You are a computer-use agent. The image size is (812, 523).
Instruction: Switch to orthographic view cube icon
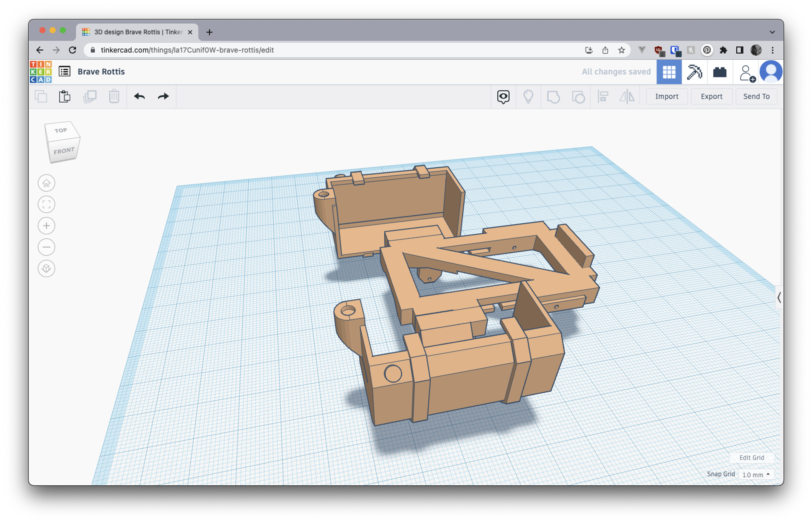[46, 269]
